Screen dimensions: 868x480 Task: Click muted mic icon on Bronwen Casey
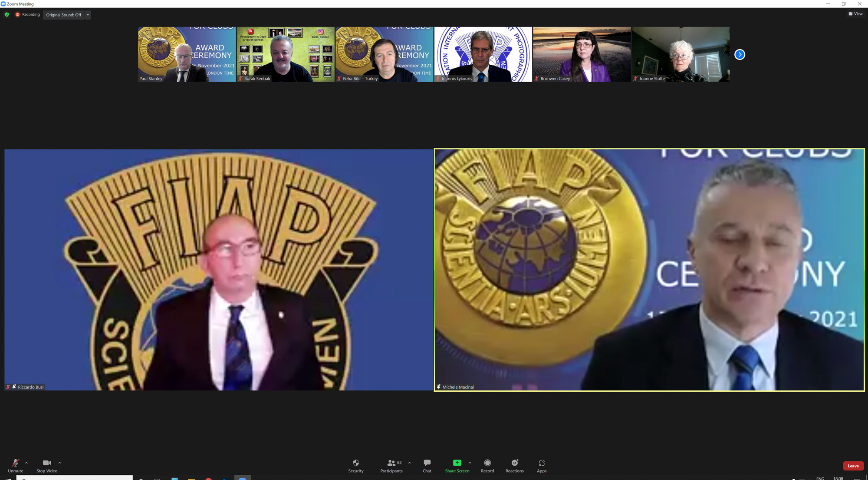(x=536, y=79)
